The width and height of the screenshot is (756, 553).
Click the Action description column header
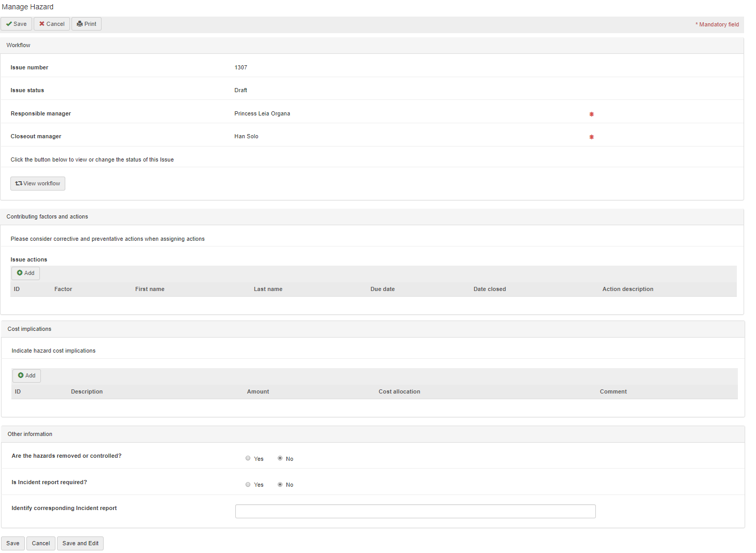click(627, 289)
